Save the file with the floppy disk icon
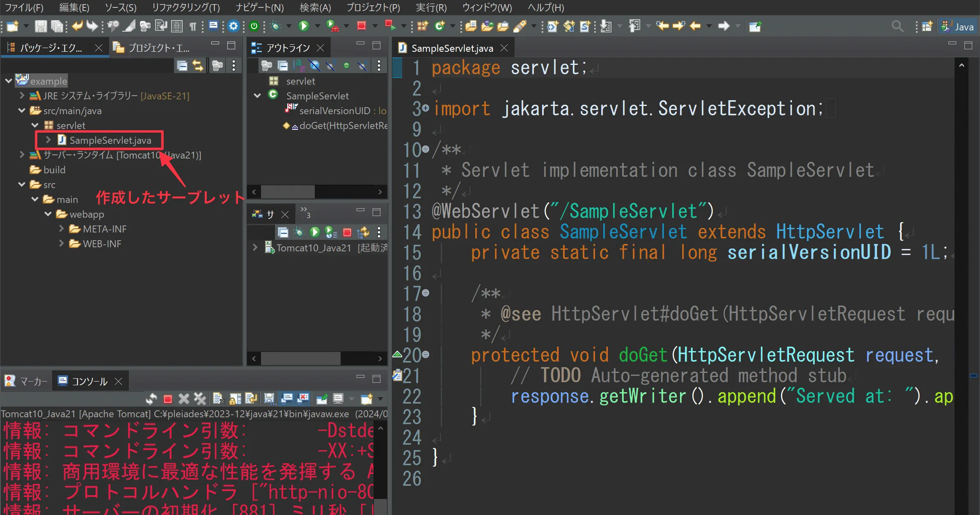Viewport: 980px width, 515px height. tap(40, 26)
